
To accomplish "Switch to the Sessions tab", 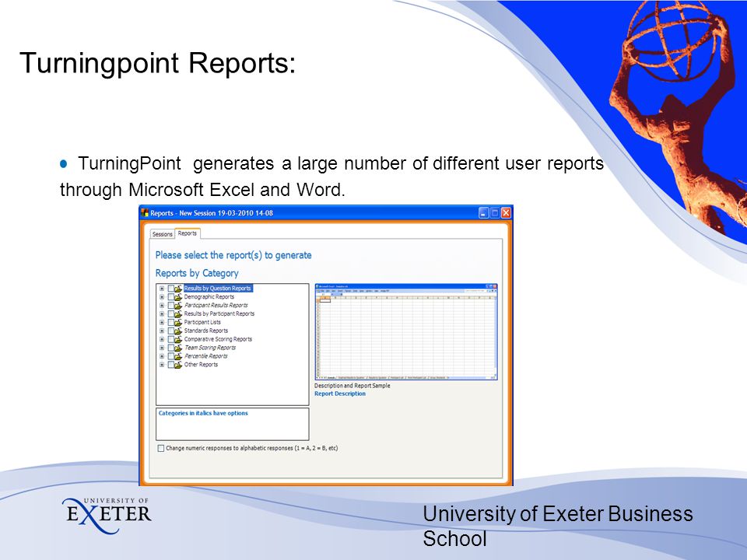I will (x=162, y=234).
